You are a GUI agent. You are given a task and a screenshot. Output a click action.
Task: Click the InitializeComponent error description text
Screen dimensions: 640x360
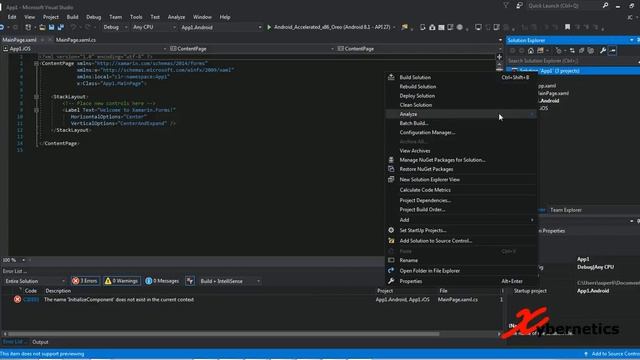[x=119, y=299]
